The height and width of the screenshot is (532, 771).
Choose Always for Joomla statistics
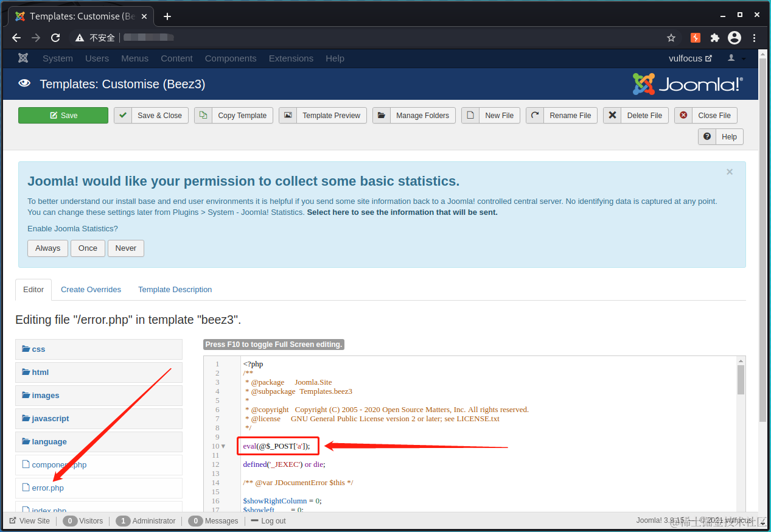coord(47,248)
